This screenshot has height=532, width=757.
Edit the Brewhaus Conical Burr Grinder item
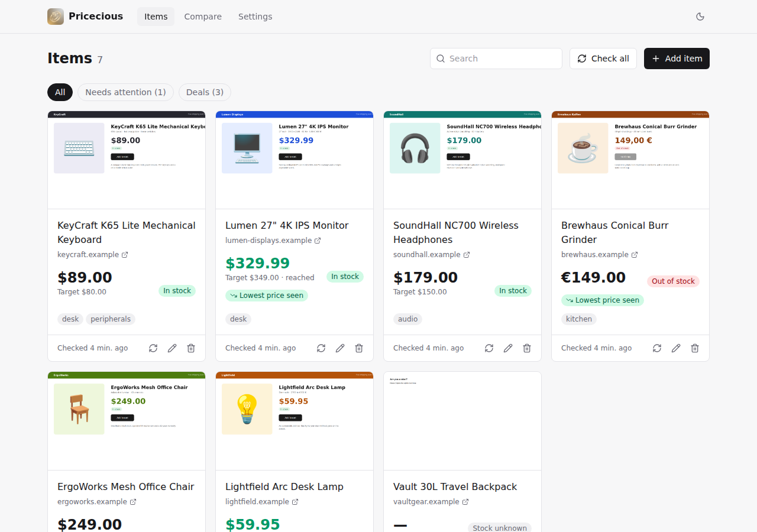676,348
